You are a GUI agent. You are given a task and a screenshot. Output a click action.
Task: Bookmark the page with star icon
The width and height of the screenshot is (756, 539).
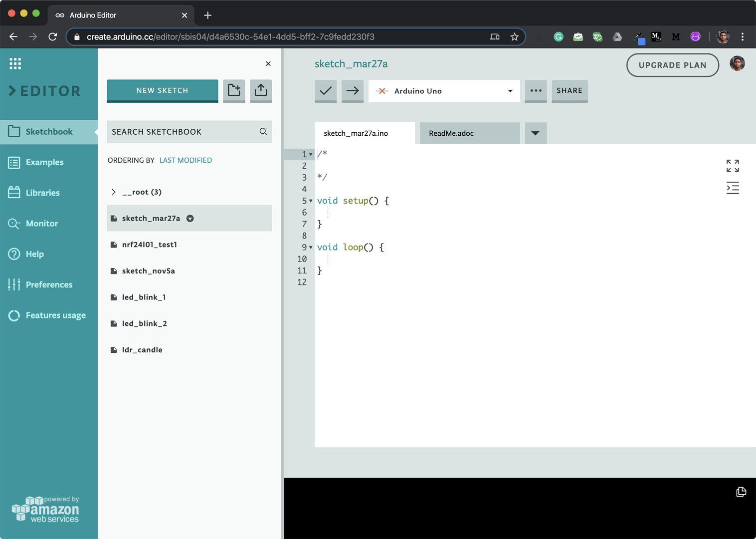(x=515, y=36)
